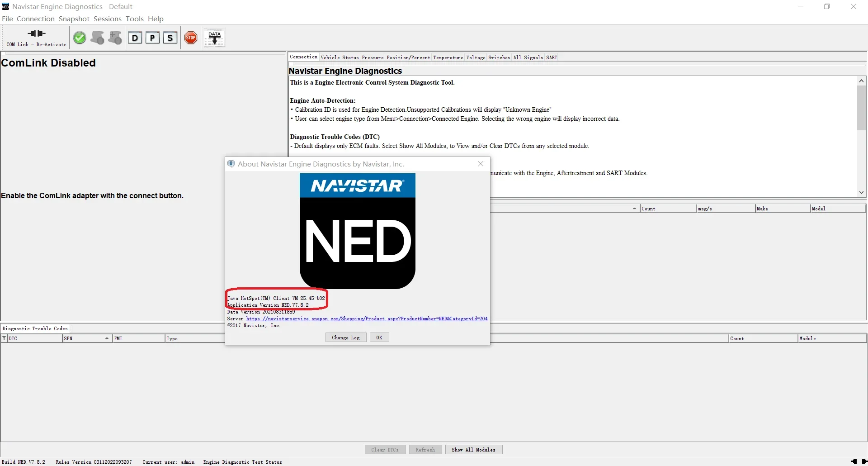Open the D window toolbar button
This screenshot has height=466, width=868.
pos(135,38)
